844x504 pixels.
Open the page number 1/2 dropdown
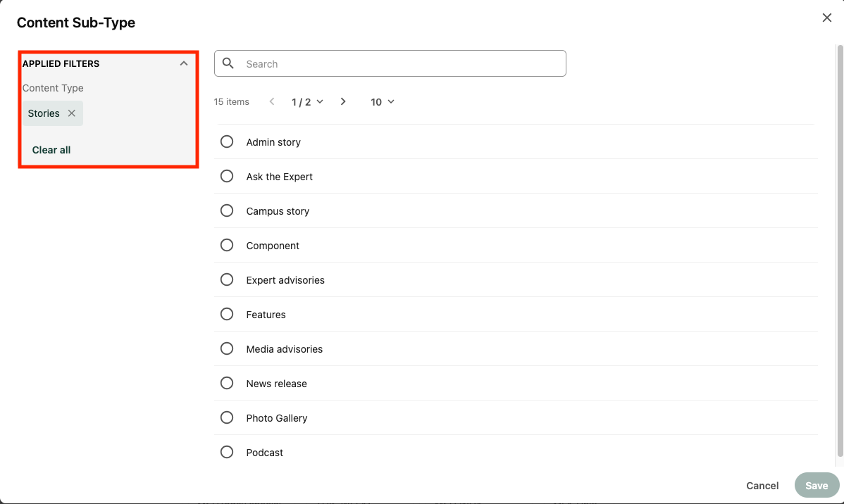click(307, 102)
